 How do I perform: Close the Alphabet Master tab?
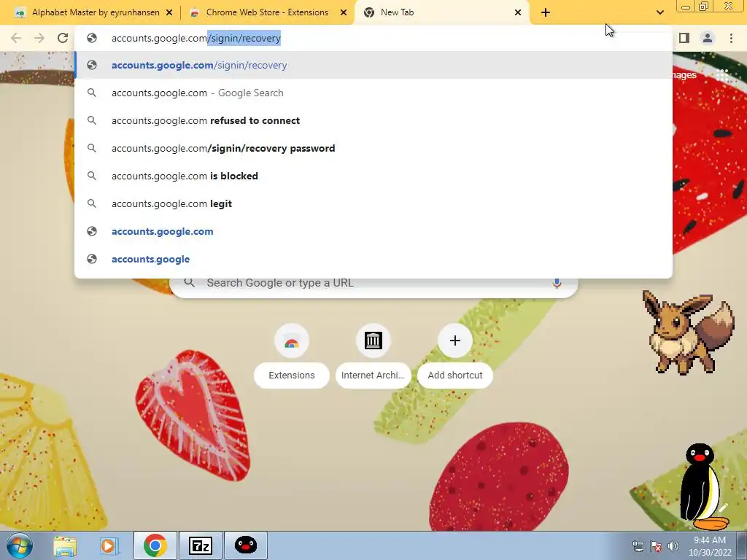[169, 13]
